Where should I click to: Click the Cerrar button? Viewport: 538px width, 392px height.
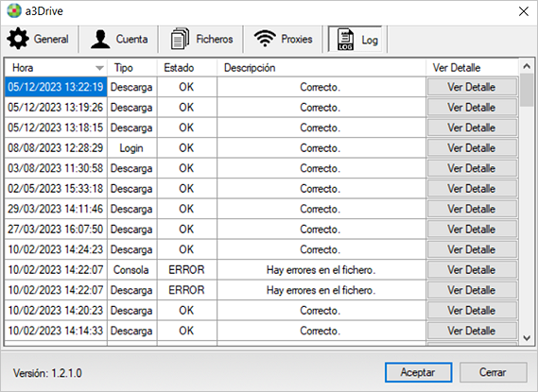click(x=493, y=372)
